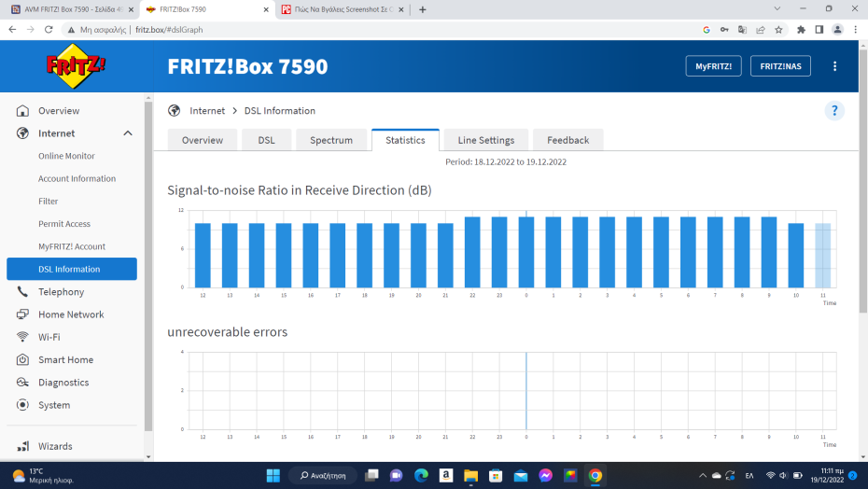
Task: Open the three-dot menu in header
Action: pos(834,66)
